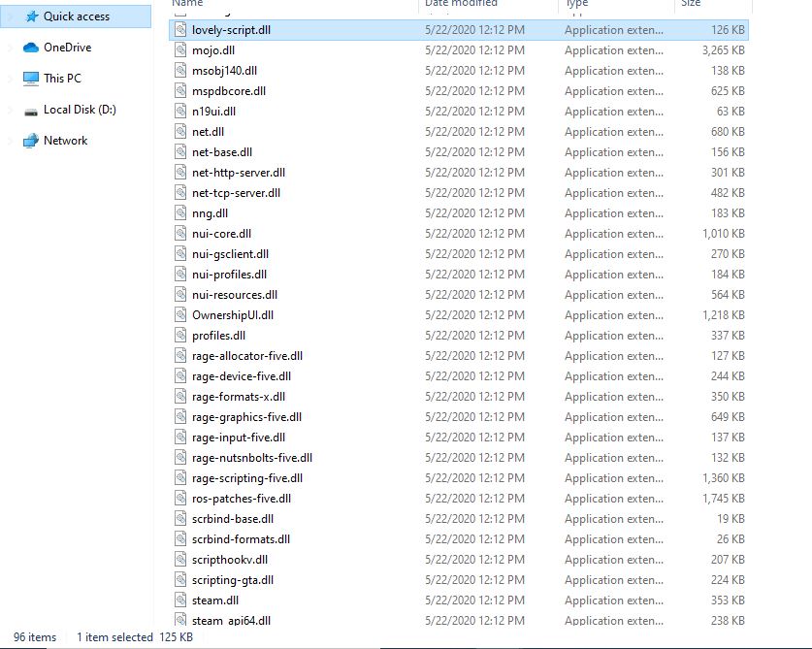Click the file icon of mspdbcore.dll
The height and width of the screenshot is (649, 812).
pyautogui.click(x=180, y=90)
